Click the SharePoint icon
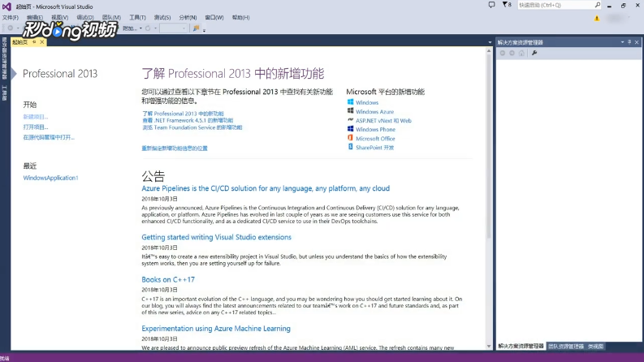 pos(350,147)
